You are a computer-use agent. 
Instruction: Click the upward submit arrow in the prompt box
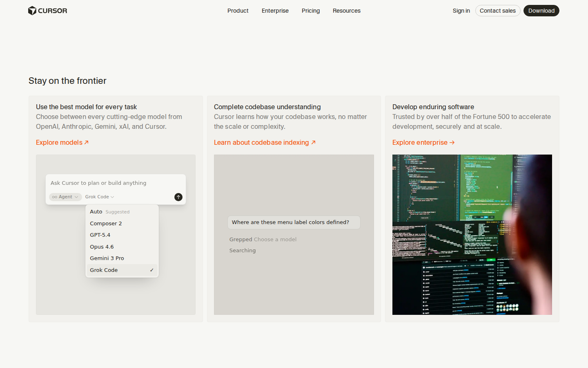point(178,197)
